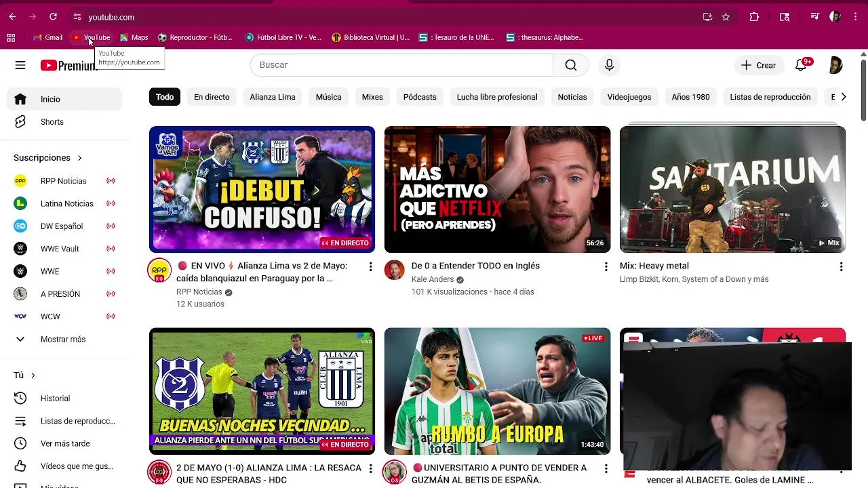Expand the Tú section arrow

pos(33,375)
